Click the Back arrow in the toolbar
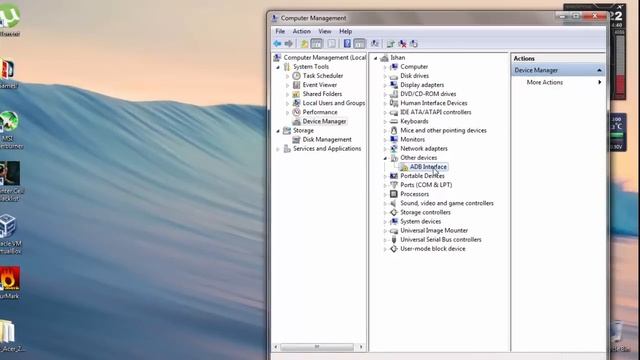This screenshot has width=640, height=360. click(x=277, y=44)
